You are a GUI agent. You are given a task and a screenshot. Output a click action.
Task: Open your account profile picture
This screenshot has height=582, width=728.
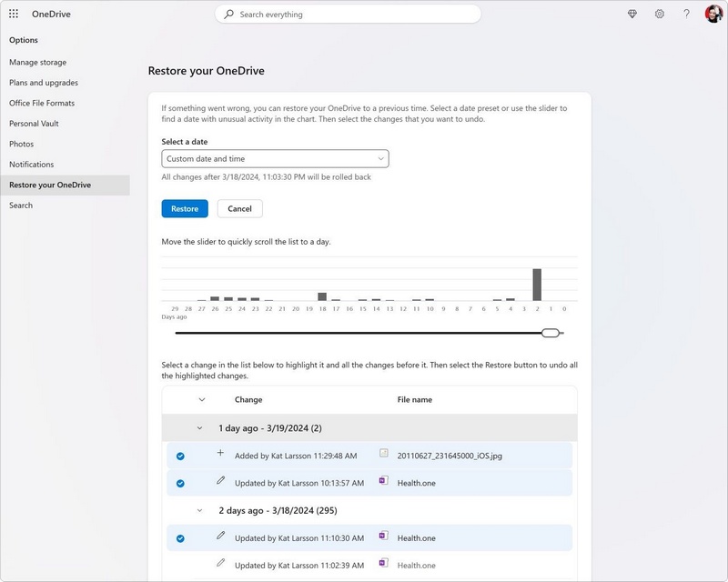tap(714, 13)
